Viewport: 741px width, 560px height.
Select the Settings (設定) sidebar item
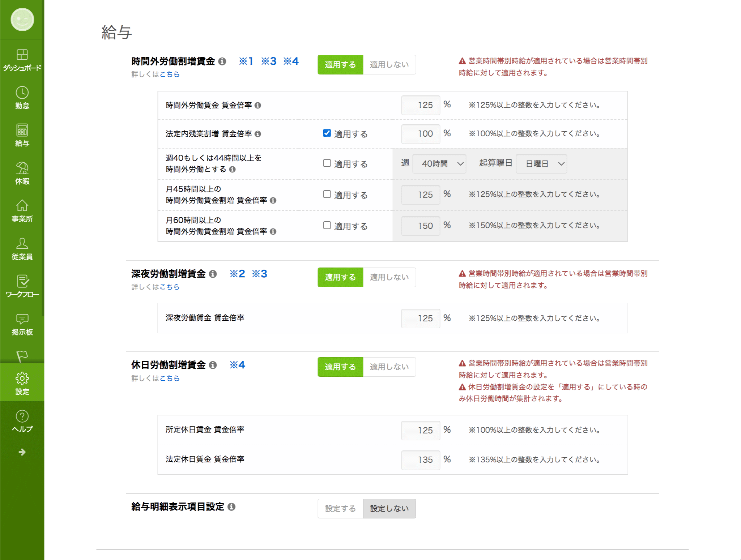pos(22,383)
